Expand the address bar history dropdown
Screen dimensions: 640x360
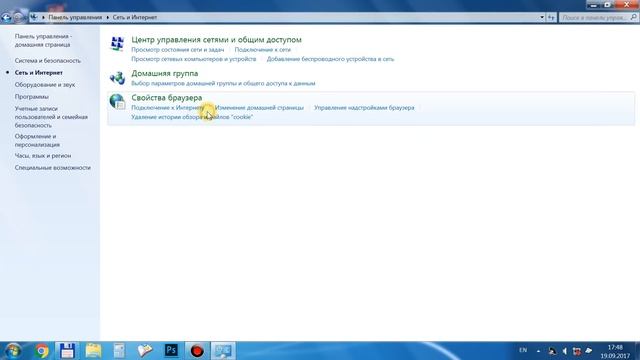[x=542, y=18]
